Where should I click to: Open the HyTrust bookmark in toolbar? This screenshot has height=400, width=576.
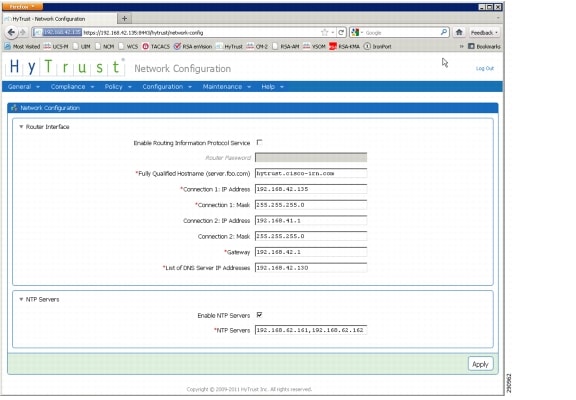(229, 47)
